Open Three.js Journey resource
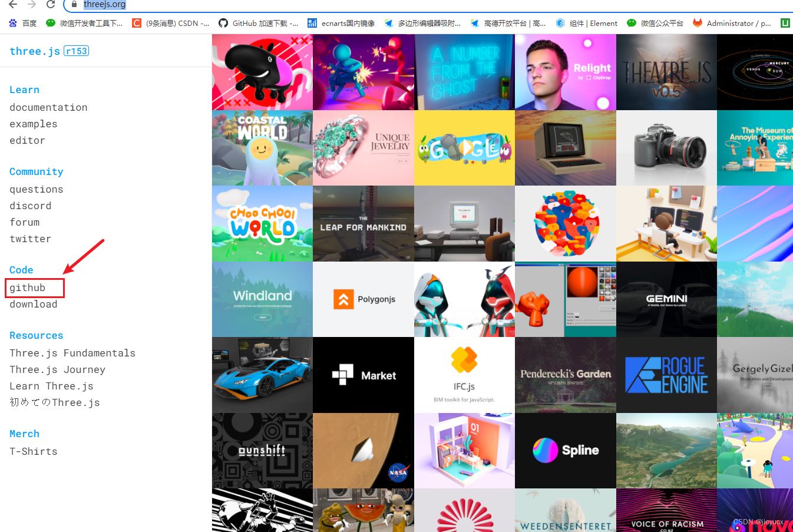This screenshot has height=532, width=793. pos(57,369)
